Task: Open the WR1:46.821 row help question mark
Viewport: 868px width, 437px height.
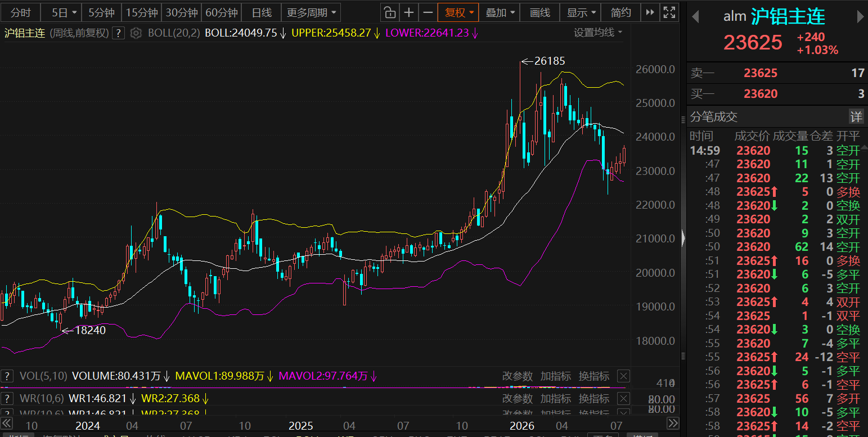Action: pos(8,399)
